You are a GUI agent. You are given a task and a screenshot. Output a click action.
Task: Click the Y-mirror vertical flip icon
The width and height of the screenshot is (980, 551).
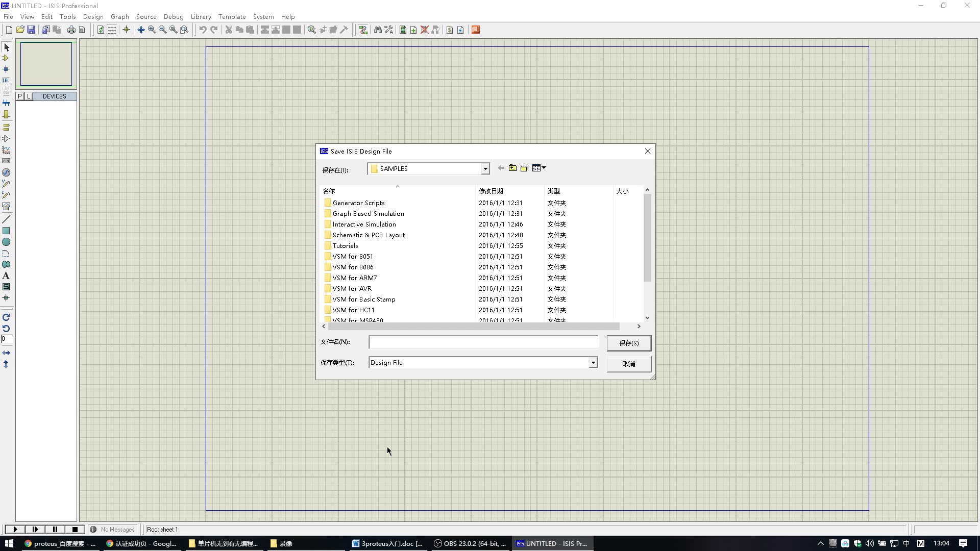coord(6,364)
